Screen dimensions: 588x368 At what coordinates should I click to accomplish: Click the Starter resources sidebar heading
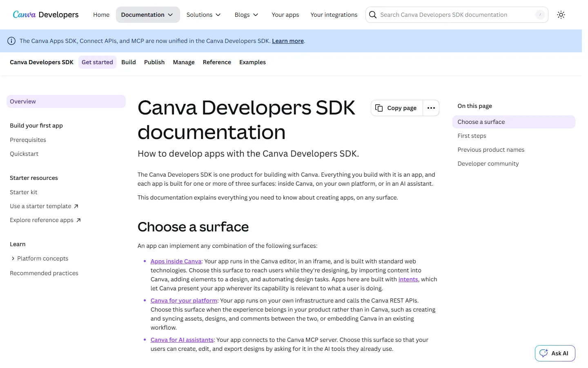click(34, 178)
